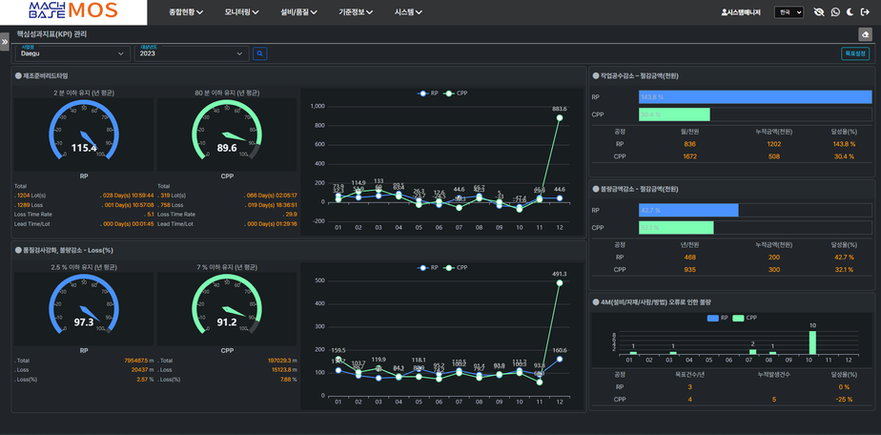Click the 2 분 이하 유지 (년 평균) label

pyautogui.click(x=84, y=93)
